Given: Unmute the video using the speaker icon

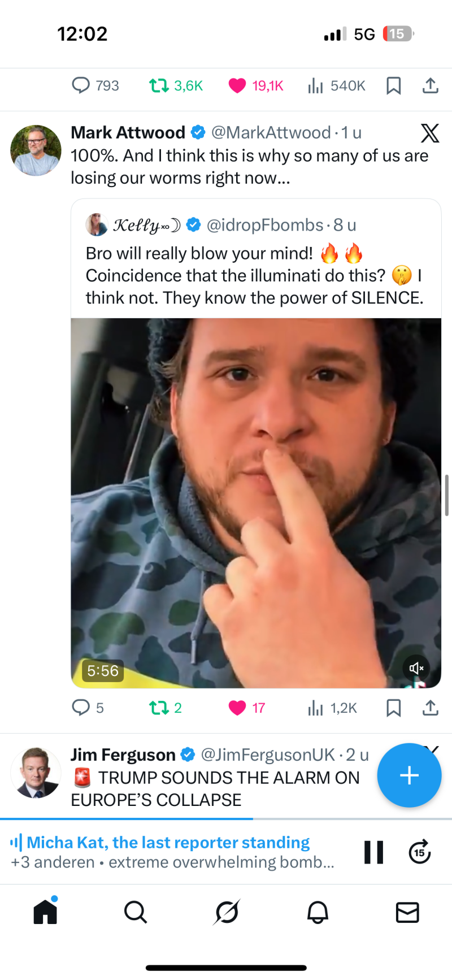Looking at the screenshot, I should coord(416,668).
